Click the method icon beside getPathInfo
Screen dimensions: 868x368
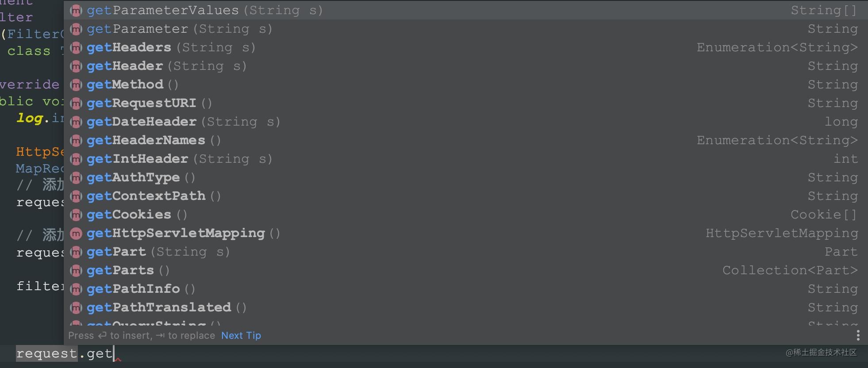click(76, 289)
